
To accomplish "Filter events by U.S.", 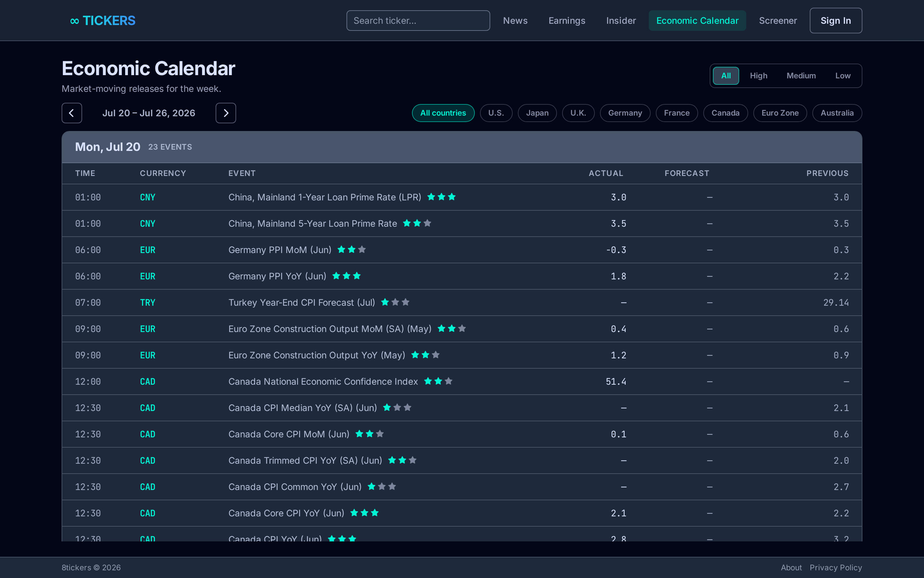I will tap(496, 113).
